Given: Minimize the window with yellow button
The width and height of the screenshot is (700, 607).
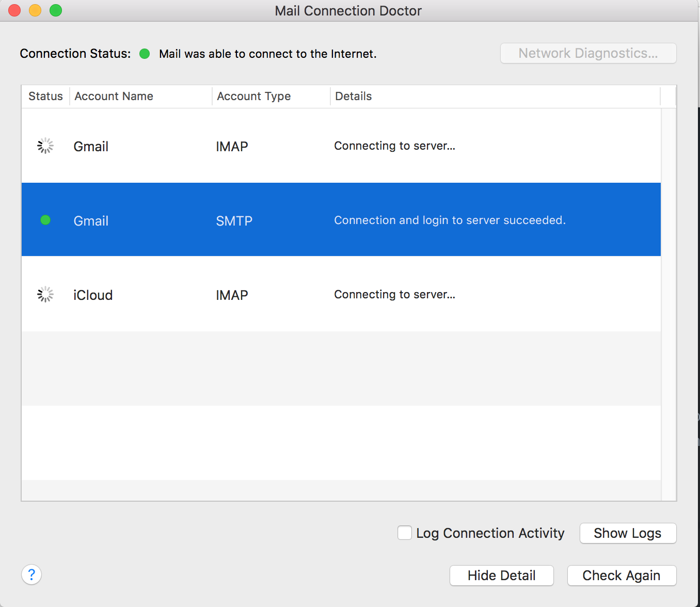Looking at the screenshot, I should (35, 10).
